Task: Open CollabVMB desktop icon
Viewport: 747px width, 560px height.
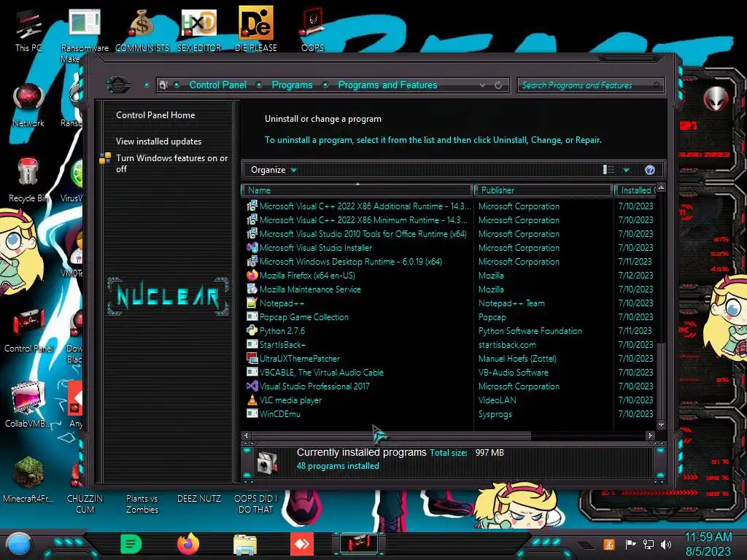Action: tap(28, 404)
